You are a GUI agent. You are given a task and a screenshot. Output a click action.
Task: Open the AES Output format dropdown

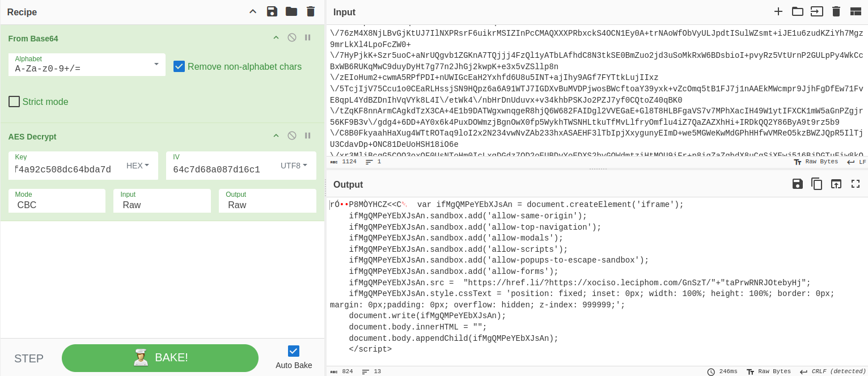click(x=268, y=201)
